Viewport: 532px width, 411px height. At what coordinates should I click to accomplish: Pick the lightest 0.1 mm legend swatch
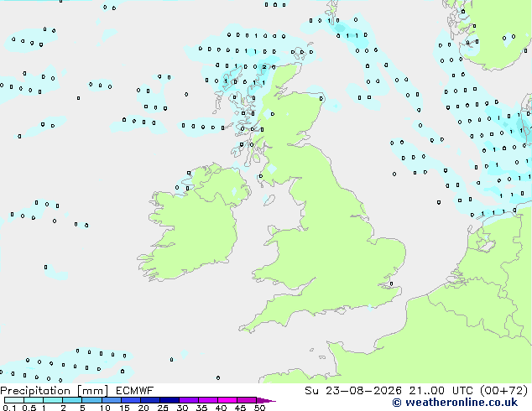click(14, 400)
